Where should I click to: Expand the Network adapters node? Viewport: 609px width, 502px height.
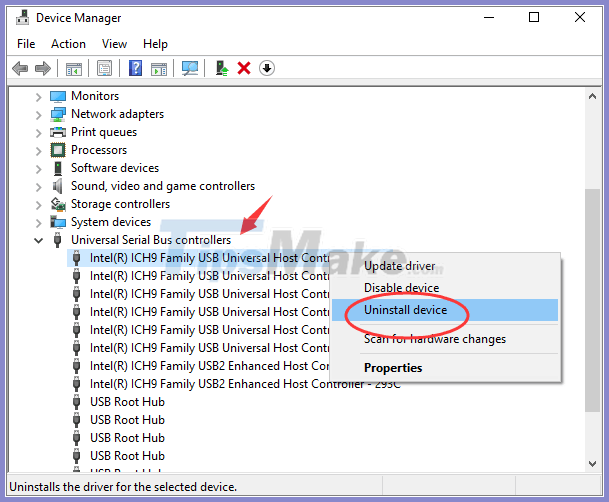pyautogui.click(x=39, y=114)
